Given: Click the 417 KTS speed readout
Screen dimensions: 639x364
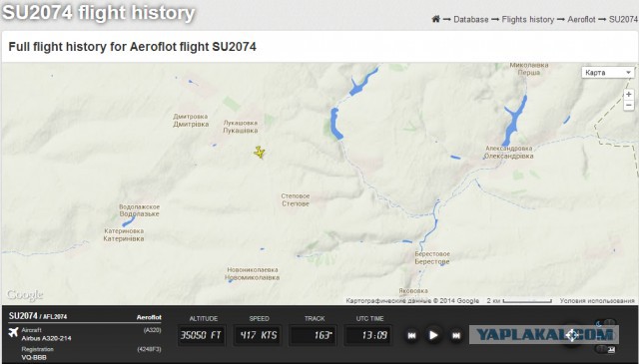Looking at the screenshot, I should coord(258,335).
